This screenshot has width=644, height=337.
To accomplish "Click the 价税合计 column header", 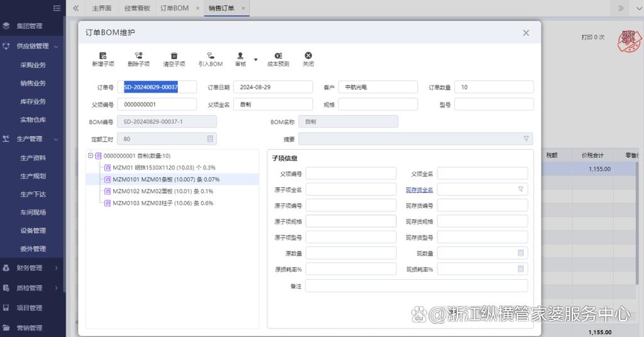I will (592, 155).
